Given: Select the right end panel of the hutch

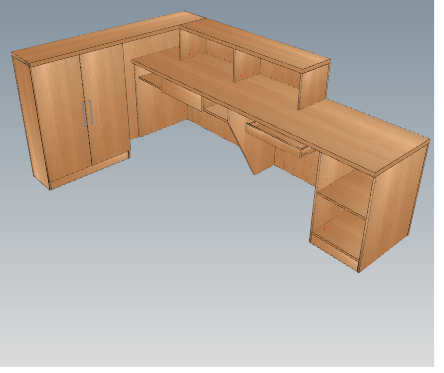Looking at the screenshot, I should pos(314,87).
